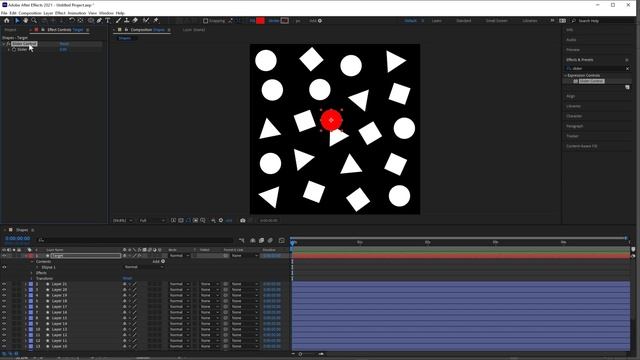Image resolution: width=640 pixels, height=360 pixels.
Task: Click the Slider stopwatch icon
Action: 14,49
